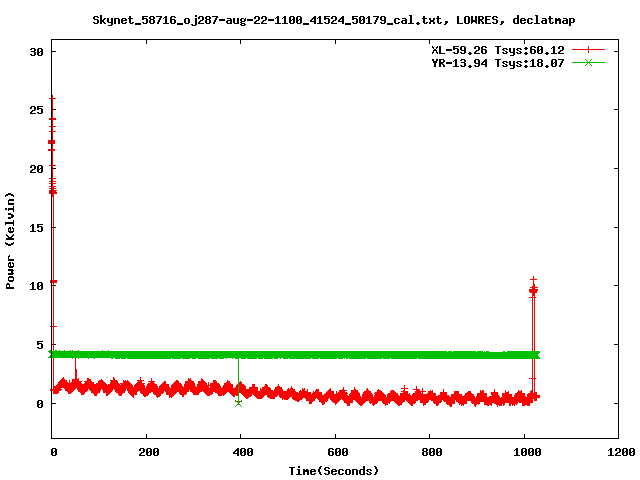Click the y-axis tick label 15
The image size is (640, 480).
(36, 227)
